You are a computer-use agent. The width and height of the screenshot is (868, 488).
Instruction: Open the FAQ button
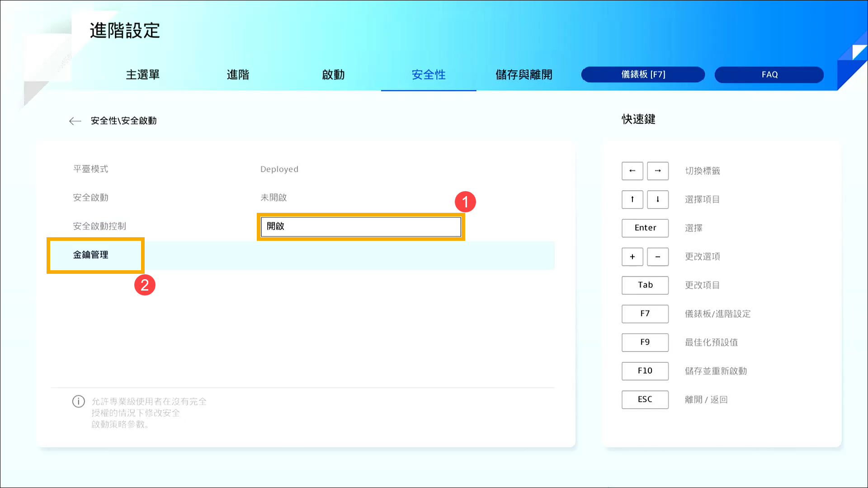coord(769,75)
